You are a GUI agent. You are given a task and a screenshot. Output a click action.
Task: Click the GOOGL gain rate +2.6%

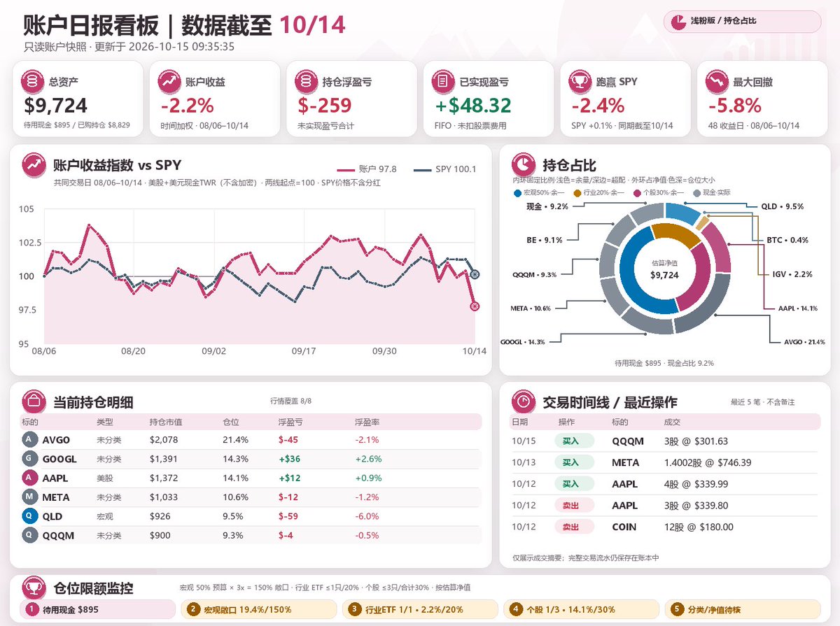(367, 459)
